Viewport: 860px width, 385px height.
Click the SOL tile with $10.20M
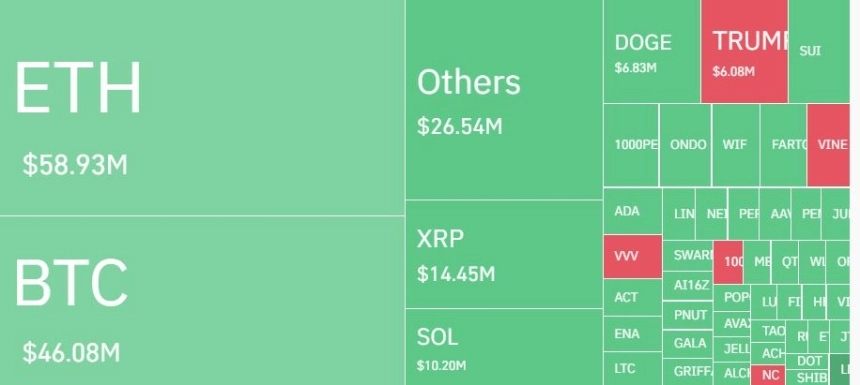point(504,347)
